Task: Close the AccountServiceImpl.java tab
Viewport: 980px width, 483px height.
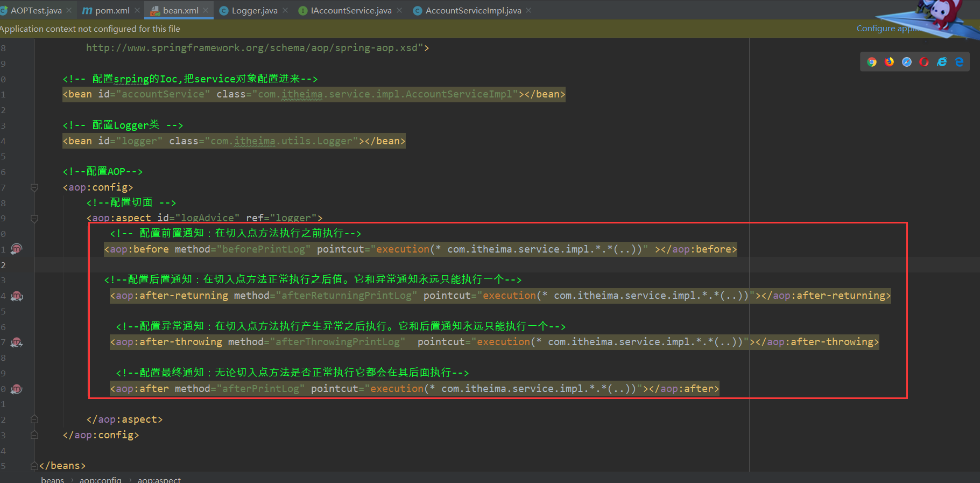Action: 528,10
